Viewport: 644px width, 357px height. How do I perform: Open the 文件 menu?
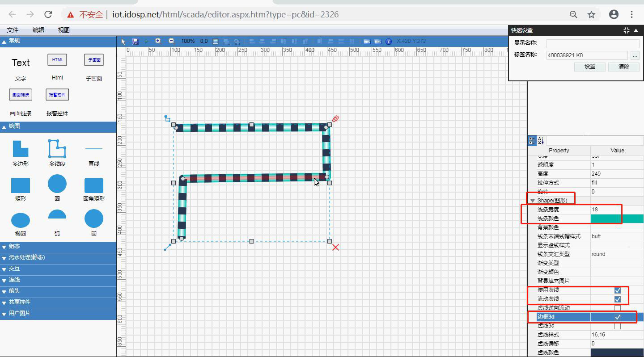point(13,30)
